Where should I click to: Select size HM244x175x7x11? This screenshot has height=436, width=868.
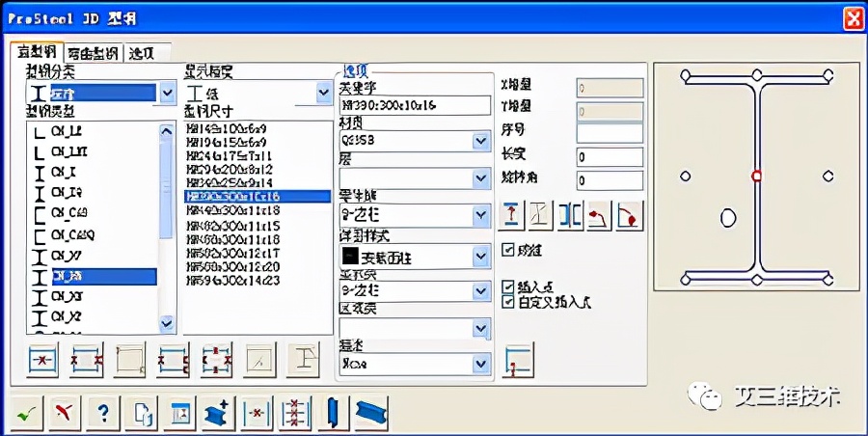tap(230, 156)
